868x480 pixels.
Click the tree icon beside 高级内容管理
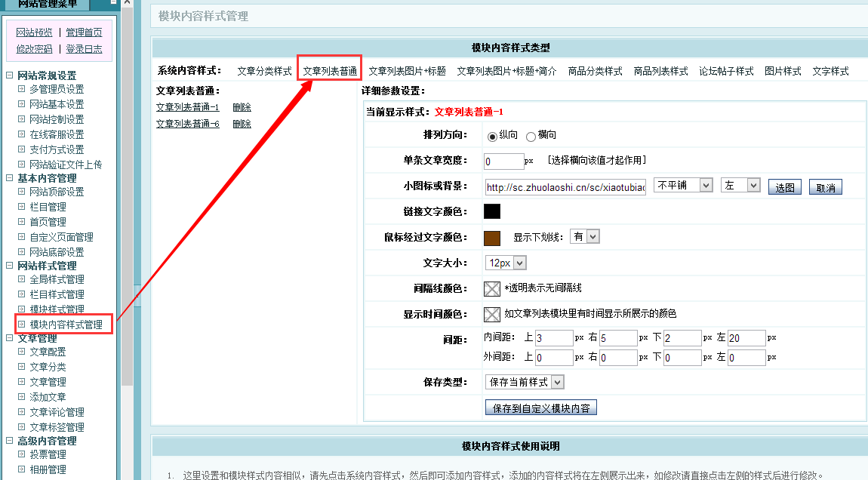tap(10, 441)
